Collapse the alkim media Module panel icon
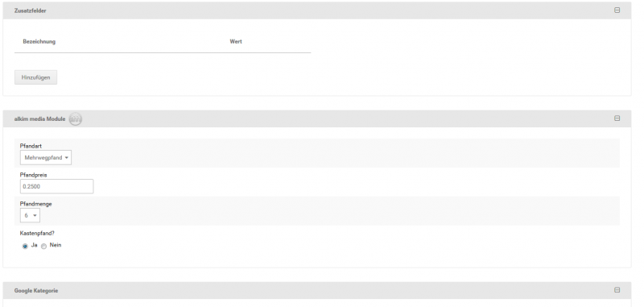Image resolution: width=644 pixels, height=307 pixels. coord(617,118)
